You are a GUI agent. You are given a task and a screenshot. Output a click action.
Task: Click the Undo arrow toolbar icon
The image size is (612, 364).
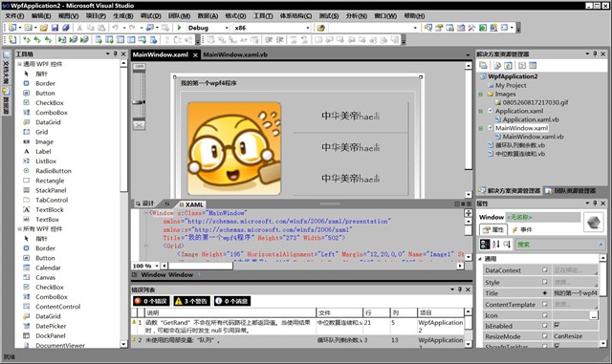(x=115, y=28)
